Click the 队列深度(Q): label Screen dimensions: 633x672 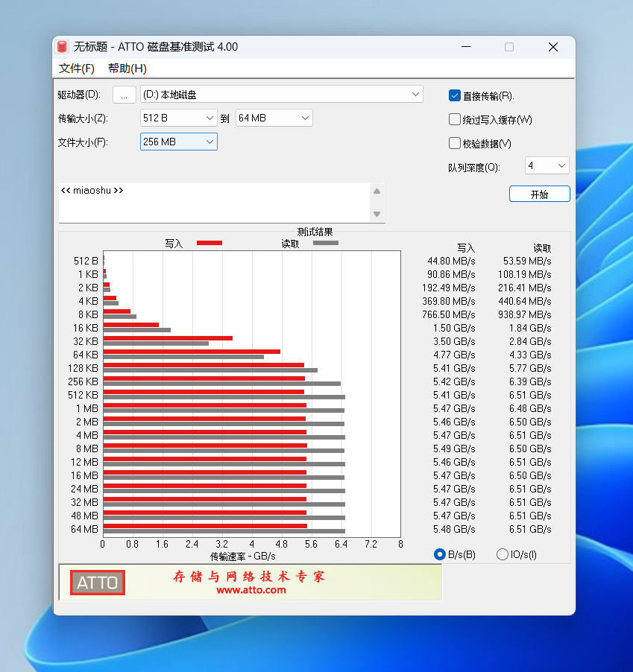pyautogui.click(x=474, y=168)
